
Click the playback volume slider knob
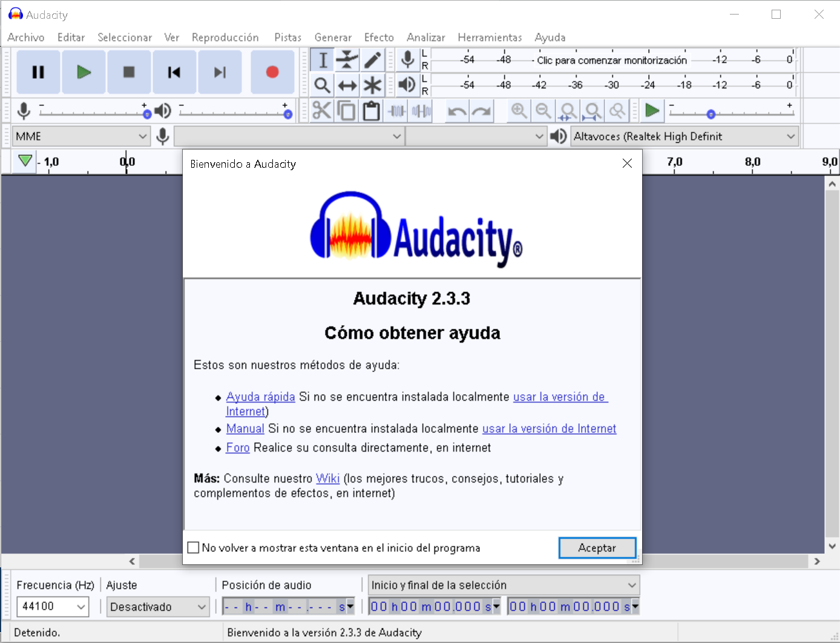click(x=287, y=114)
